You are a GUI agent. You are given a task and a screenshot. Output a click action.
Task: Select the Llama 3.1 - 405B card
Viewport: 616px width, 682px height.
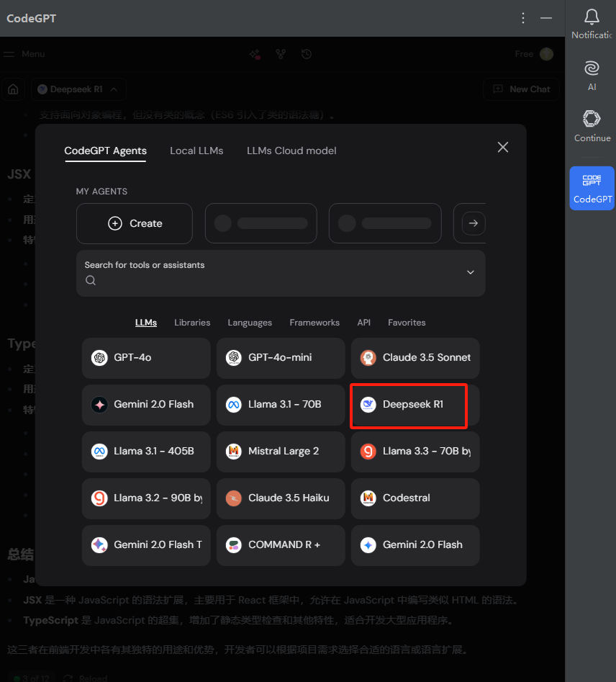tap(146, 452)
